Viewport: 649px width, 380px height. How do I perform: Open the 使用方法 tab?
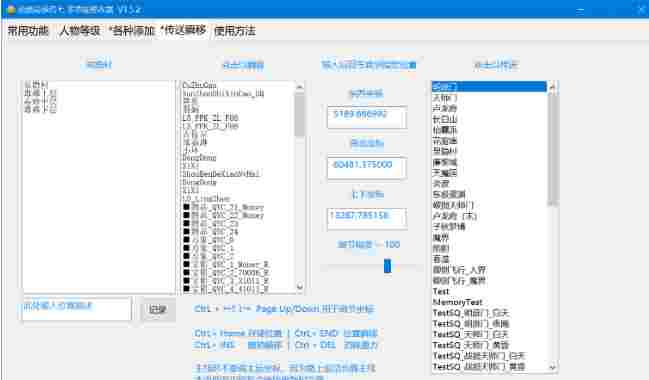tap(235, 31)
